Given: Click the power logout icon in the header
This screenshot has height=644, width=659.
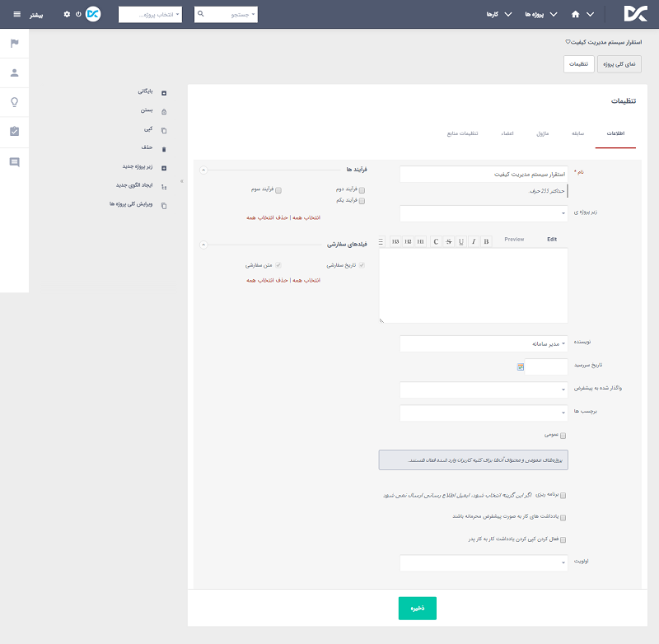Looking at the screenshot, I should pos(78,14).
